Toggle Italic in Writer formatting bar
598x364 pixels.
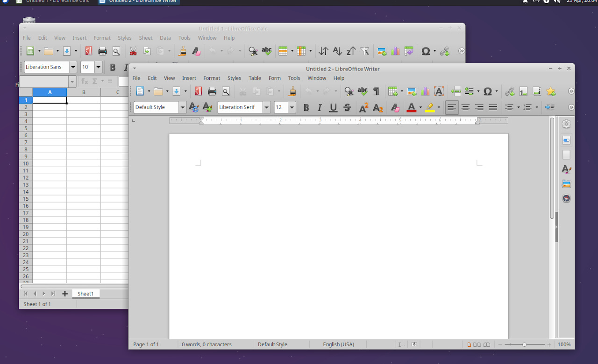320,108
